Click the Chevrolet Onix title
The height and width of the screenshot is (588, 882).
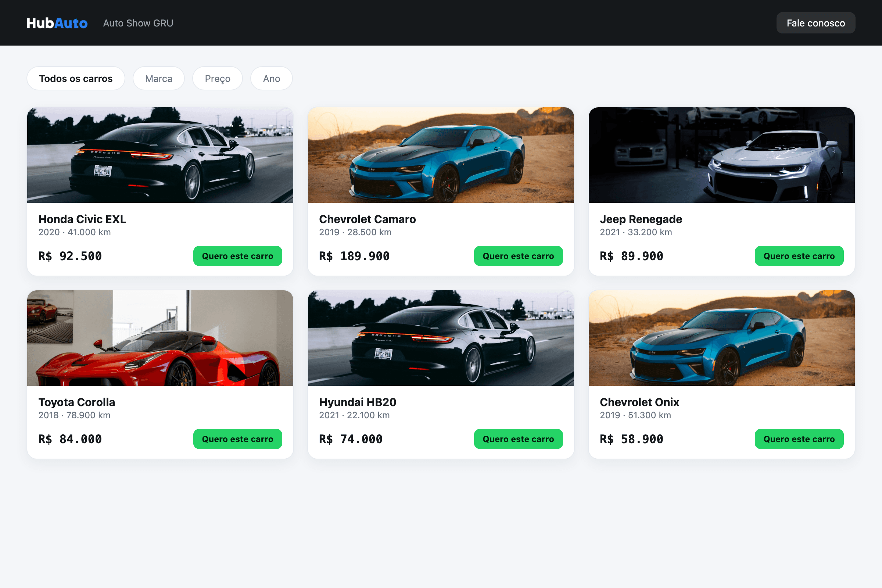tap(639, 402)
